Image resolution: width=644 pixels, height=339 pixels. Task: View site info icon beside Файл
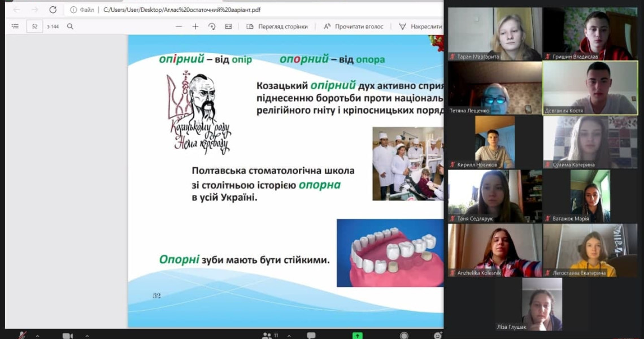coord(73,10)
